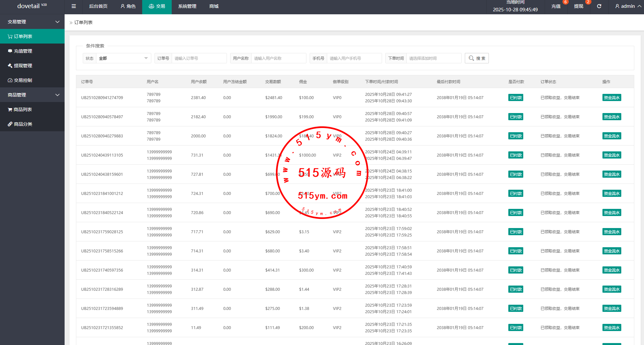644x345 pixels.
Task: Go to 交易控制 in the sidebar
Action: (x=23, y=80)
